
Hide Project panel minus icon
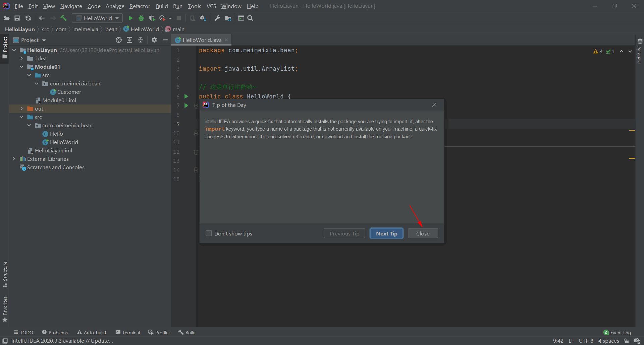click(x=165, y=40)
